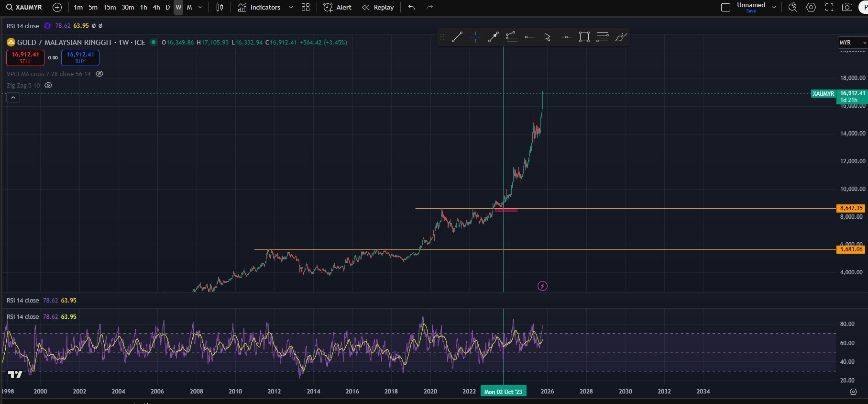Screen dimensions: 868x404
Task: Expand the timeframe interval dropdown arrow
Action: [x=200, y=7]
